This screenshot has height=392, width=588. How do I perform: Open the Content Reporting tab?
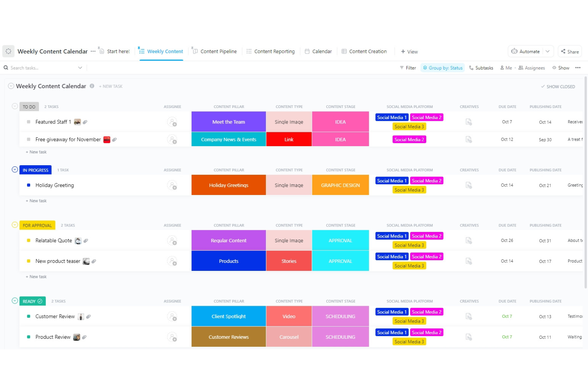[271, 52]
